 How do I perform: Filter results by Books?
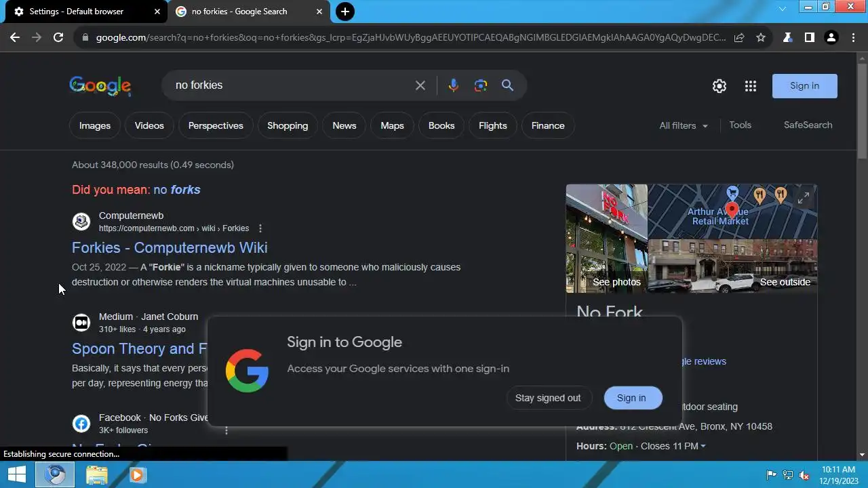(x=441, y=125)
